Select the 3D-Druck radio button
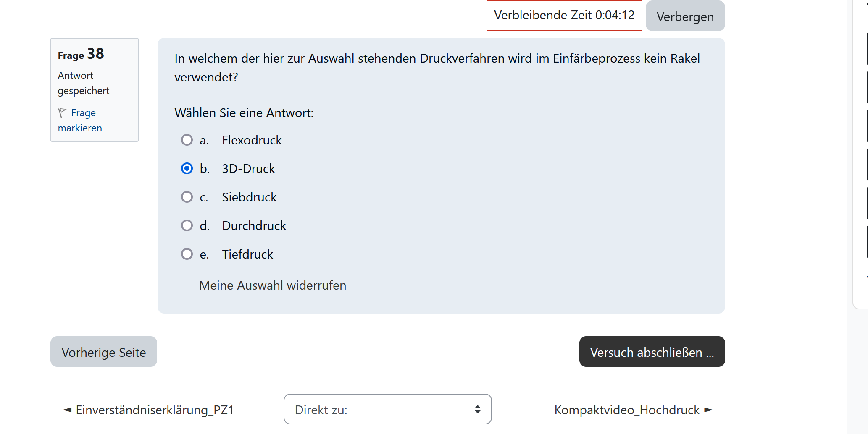This screenshot has width=868, height=434. pos(187,168)
